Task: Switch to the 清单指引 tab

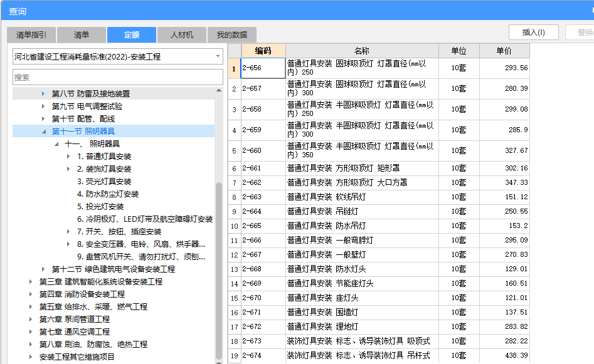Action: tap(31, 35)
